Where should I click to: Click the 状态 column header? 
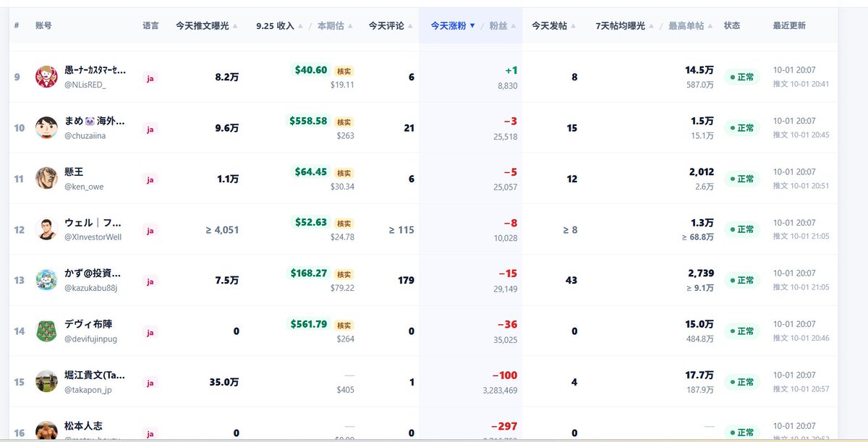pos(732,26)
